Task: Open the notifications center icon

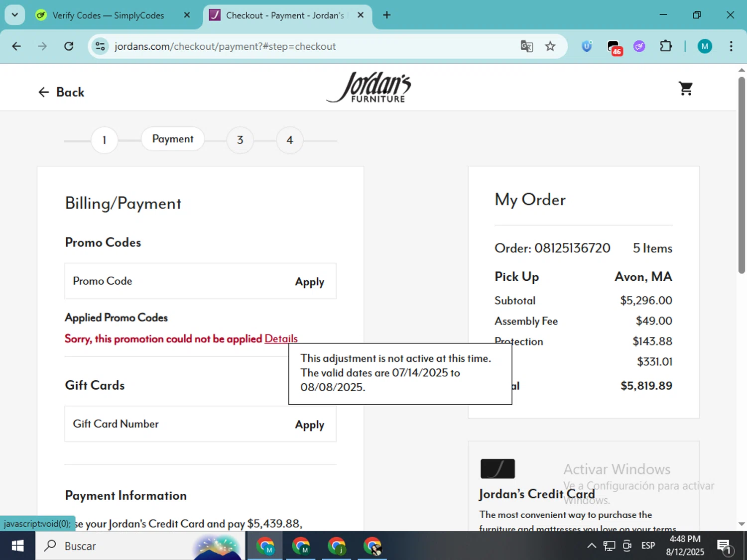Action: [725, 547]
